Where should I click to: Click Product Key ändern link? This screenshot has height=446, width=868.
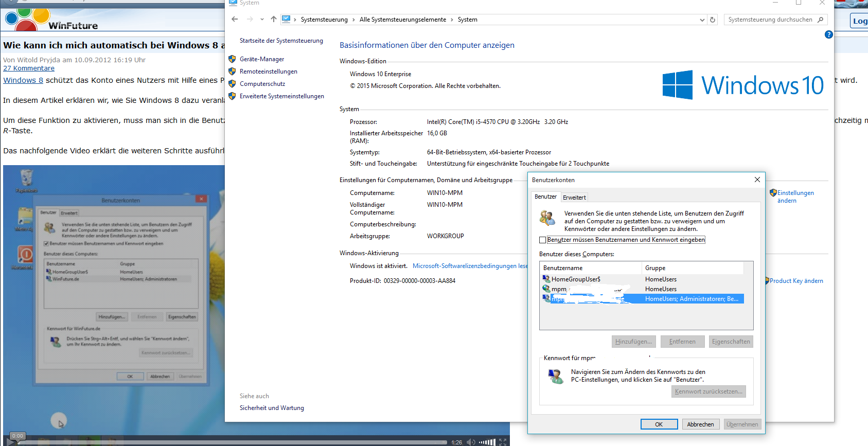pos(796,281)
